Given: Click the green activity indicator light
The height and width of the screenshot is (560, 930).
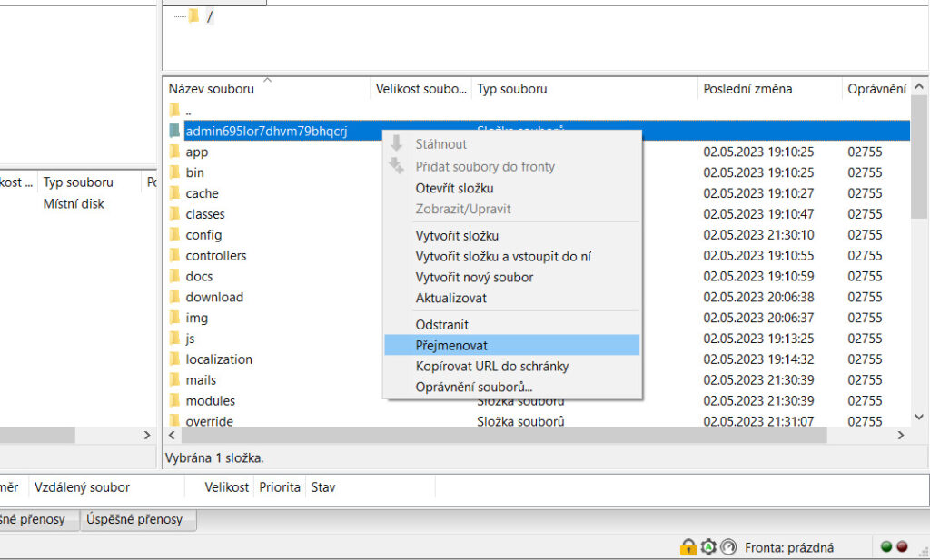Looking at the screenshot, I should tap(886, 546).
